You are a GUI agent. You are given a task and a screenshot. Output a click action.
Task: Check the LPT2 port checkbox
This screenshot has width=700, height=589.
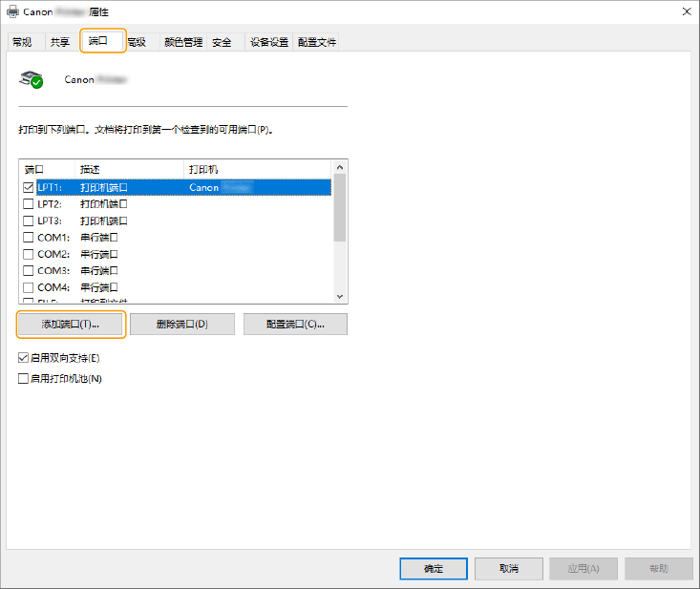pos(28,204)
